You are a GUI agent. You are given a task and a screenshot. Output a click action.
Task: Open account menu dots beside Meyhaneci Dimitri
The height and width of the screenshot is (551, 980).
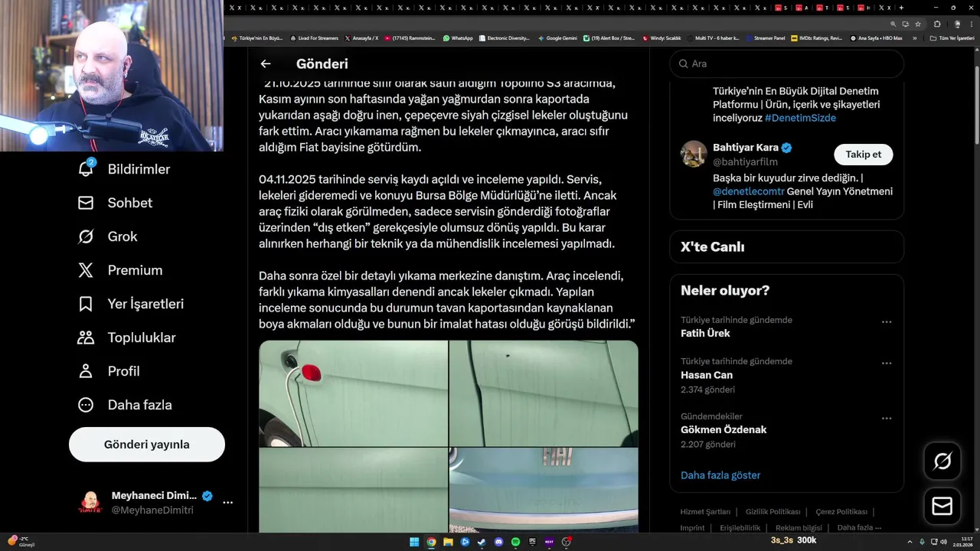227,503
